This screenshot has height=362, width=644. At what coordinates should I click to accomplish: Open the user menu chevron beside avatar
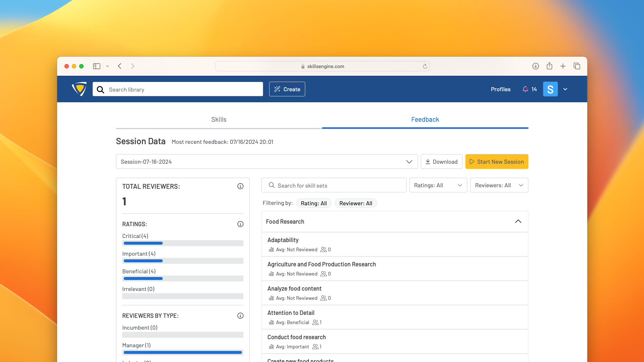point(565,89)
